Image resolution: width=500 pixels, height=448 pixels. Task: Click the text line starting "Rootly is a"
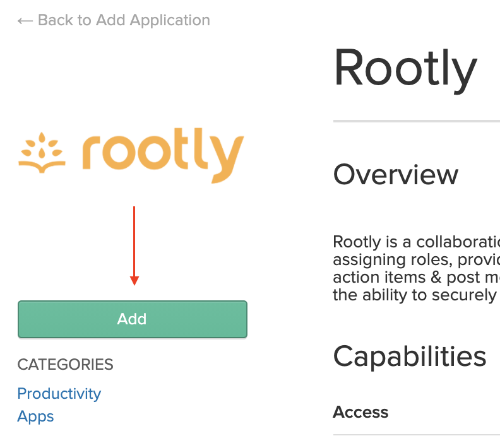click(416, 242)
